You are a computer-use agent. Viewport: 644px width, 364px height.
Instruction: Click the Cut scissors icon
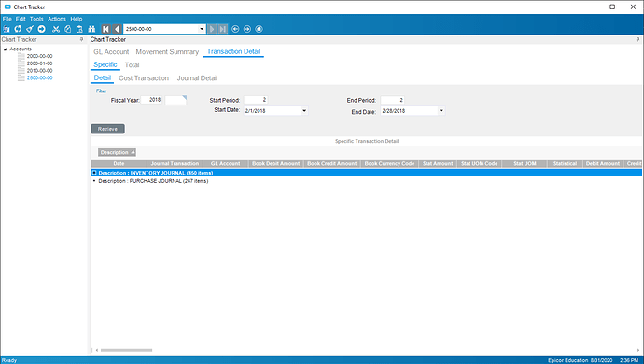56,29
